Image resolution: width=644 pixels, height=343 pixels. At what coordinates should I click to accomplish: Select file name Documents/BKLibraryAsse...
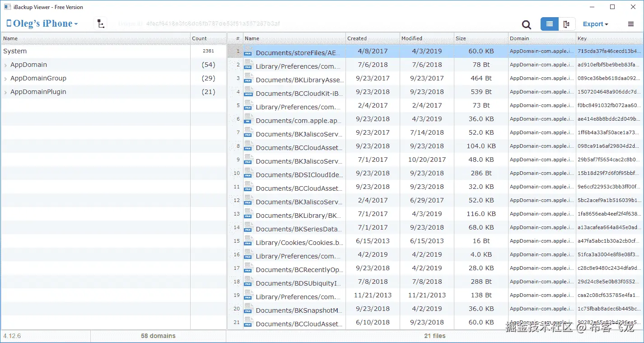click(x=300, y=80)
